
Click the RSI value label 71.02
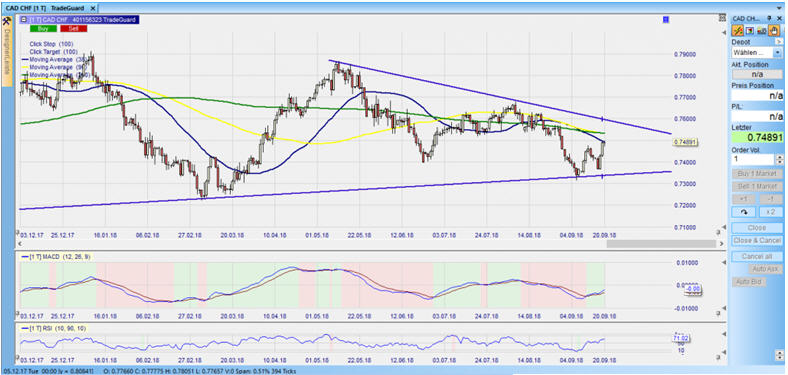[680, 339]
